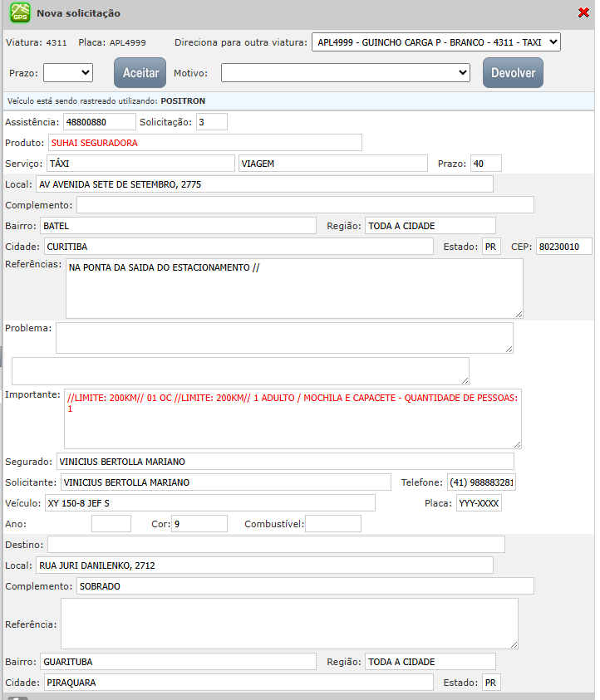
Task: Select the CEP field
Action: click(x=563, y=247)
